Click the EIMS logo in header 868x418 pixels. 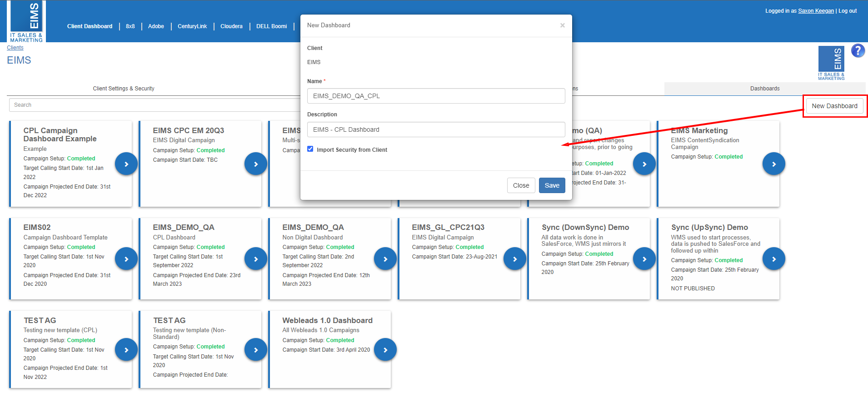click(x=26, y=22)
